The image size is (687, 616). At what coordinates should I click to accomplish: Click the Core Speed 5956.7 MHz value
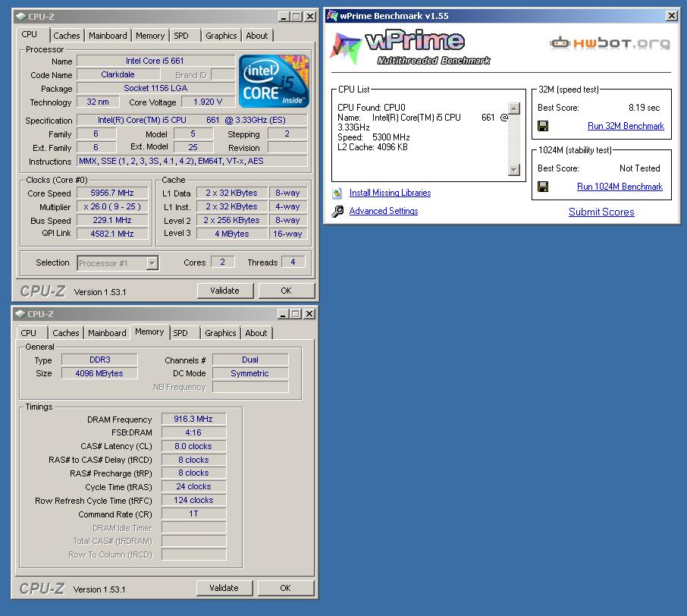coord(112,193)
